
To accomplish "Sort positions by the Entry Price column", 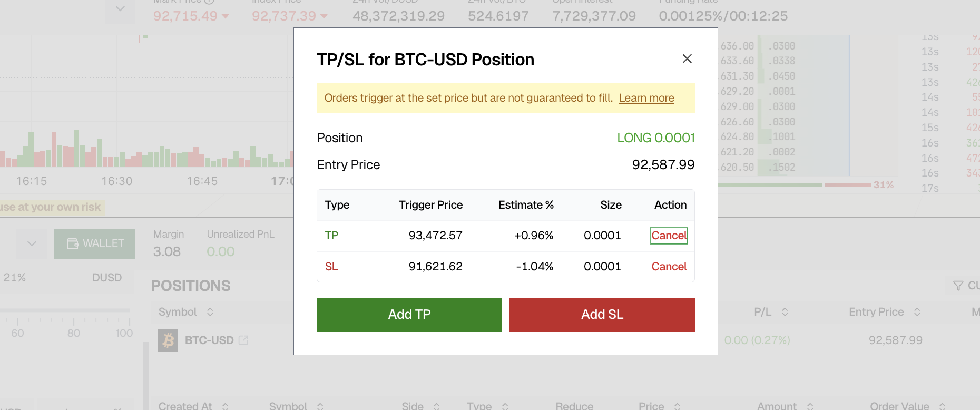I will click(x=917, y=312).
